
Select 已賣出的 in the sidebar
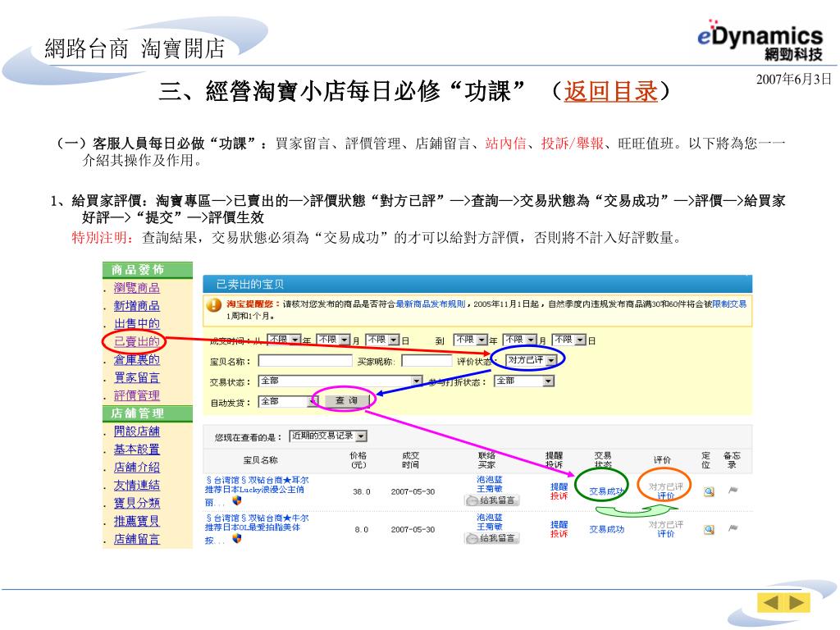click(137, 342)
